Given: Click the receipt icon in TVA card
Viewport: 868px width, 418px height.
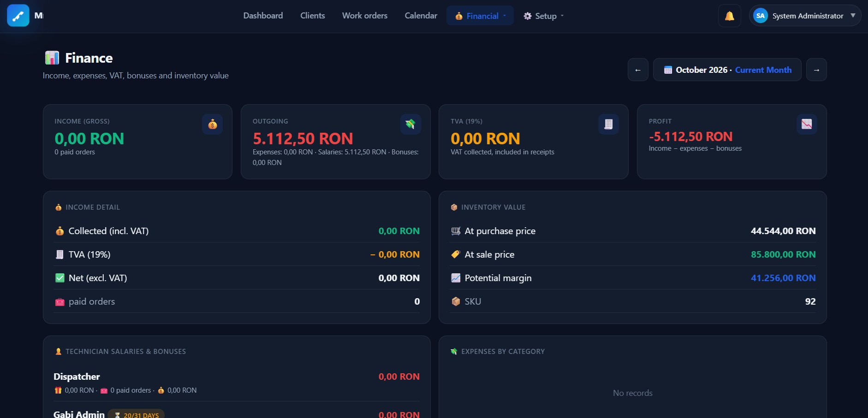Looking at the screenshot, I should (609, 124).
